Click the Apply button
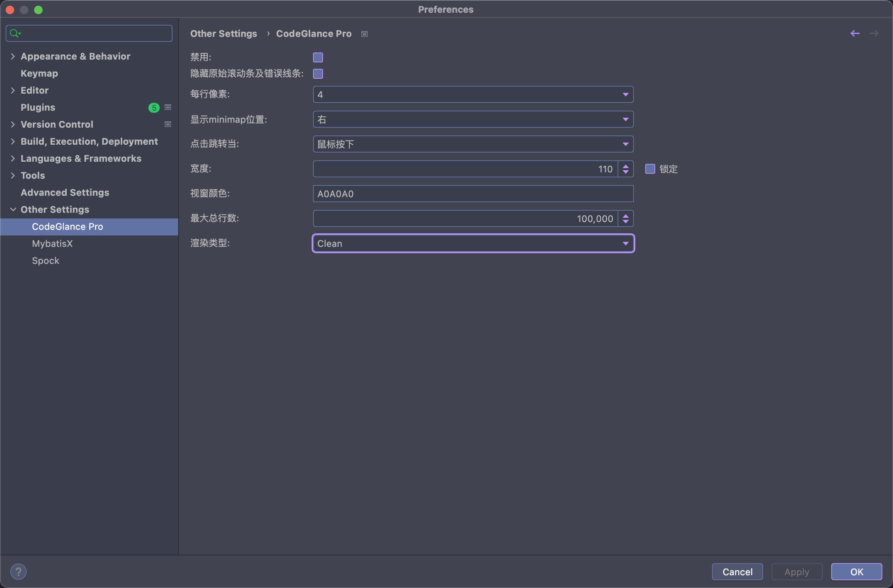This screenshot has width=893, height=588. coord(796,571)
